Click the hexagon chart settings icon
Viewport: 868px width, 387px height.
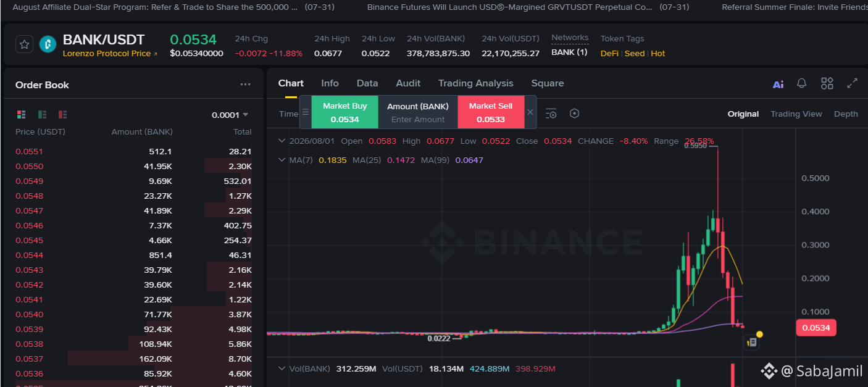pos(575,114)
